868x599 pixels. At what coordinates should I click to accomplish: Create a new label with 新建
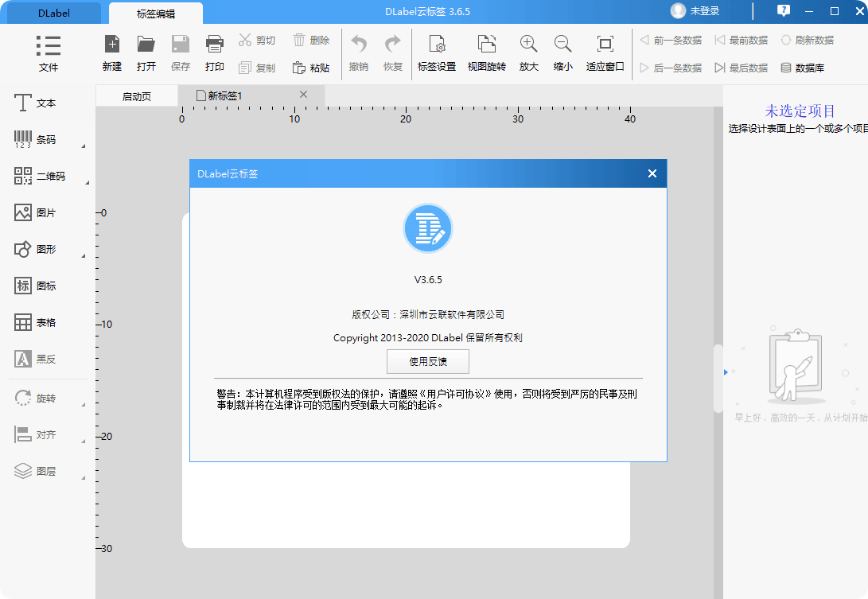[112, 53]
